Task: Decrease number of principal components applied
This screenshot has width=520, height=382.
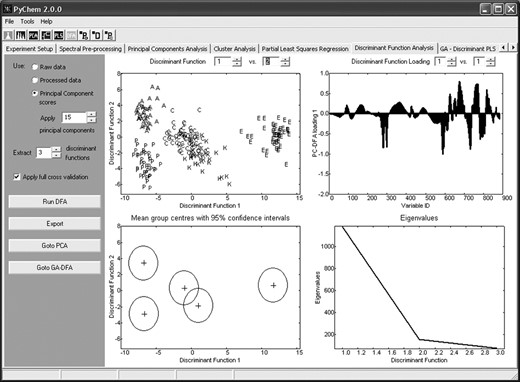Action: [x=91, y=120]
